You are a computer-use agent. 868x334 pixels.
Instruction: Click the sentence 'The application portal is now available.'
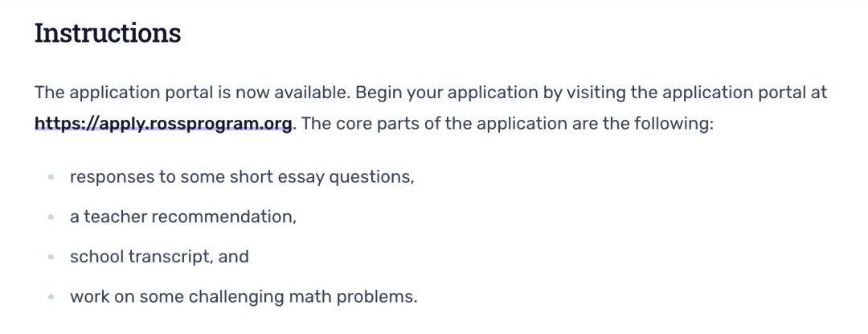pyautogui.click(x=193, y=93)
